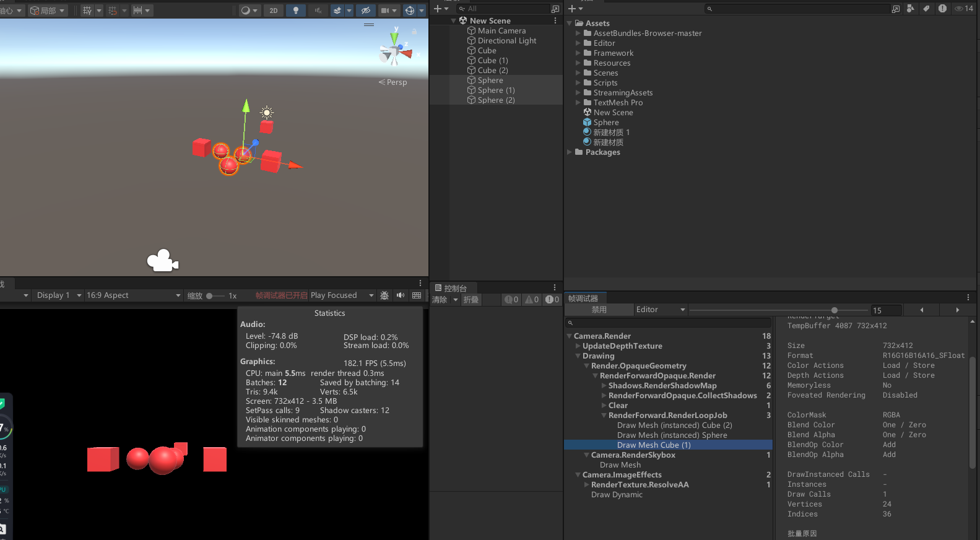The width and height of the screenshot is (980, 540).
Task: Toggle scene lighting bulb button
Action: point(295,11)
